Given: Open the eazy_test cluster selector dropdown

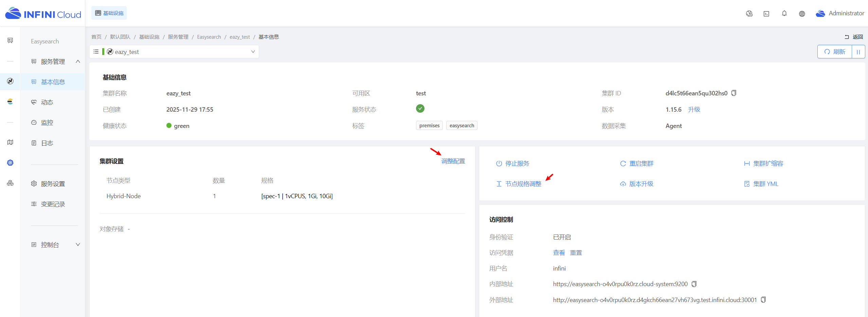Looking at the screenshot, I should point(180,52).
